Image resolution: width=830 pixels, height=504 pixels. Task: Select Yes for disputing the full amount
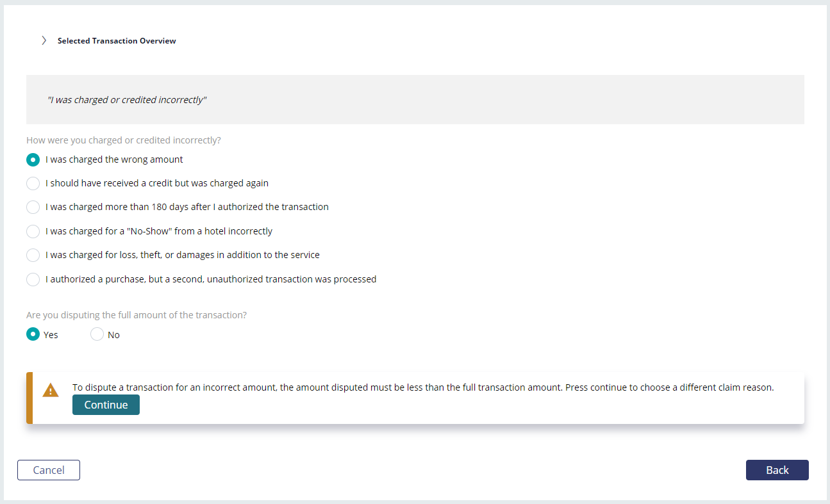click(x=33, y=334)
